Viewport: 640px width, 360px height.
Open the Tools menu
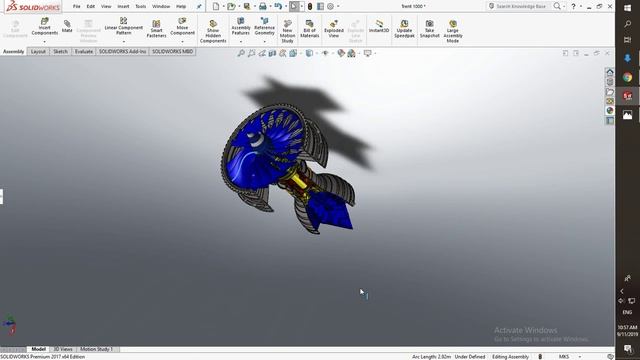tap(140, 6)
